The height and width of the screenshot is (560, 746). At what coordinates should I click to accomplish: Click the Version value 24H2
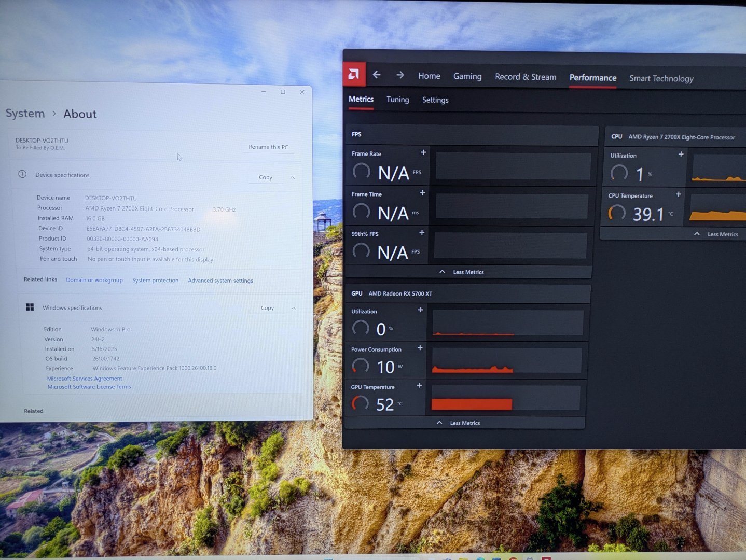pos(98,339)
